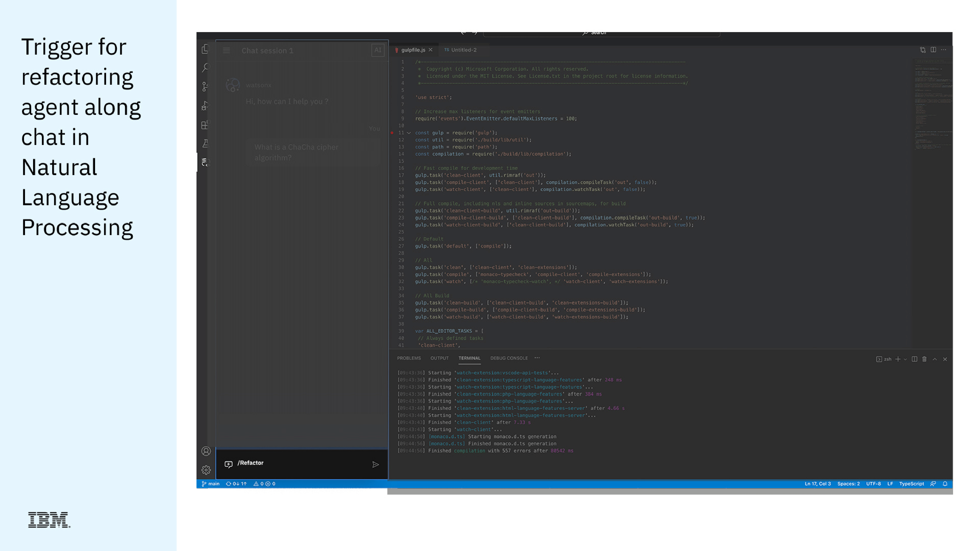Split the editor right icon
This screenshot has width=980, height=551.
pyautogui.click(x=934, y=50)
